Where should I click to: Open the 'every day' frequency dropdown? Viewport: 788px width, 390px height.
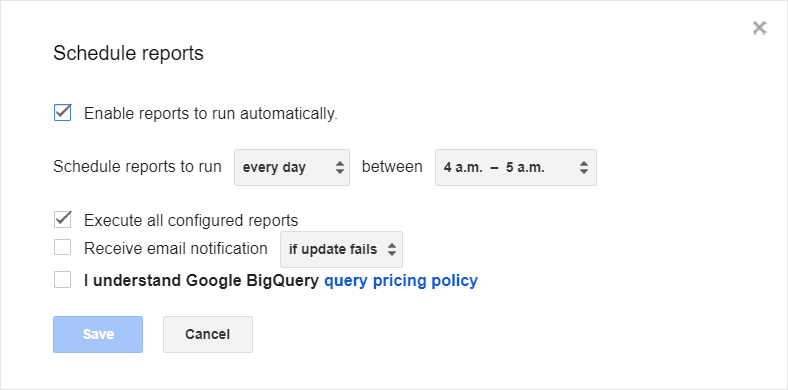point(291,167)
